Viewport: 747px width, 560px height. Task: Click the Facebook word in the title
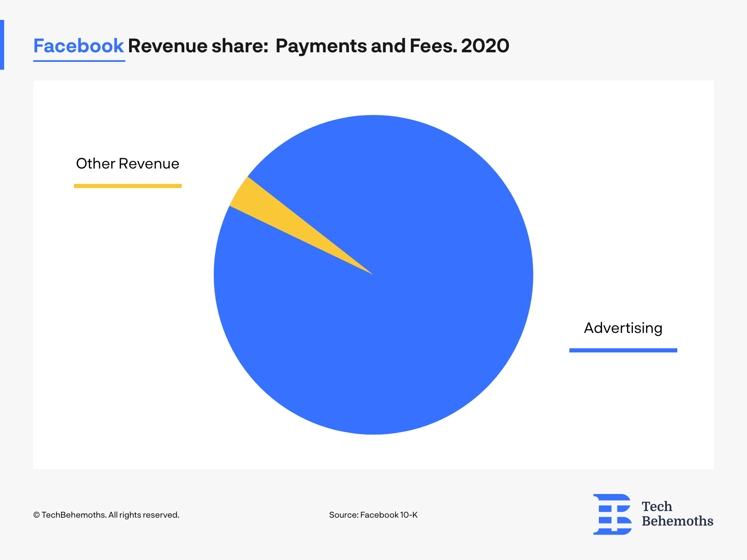click(x=78, y=46)
